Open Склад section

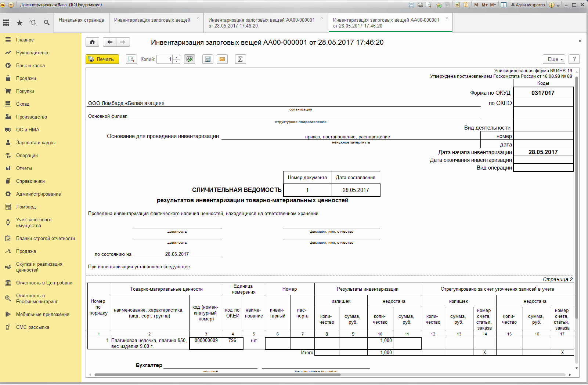tap(40, 104)
